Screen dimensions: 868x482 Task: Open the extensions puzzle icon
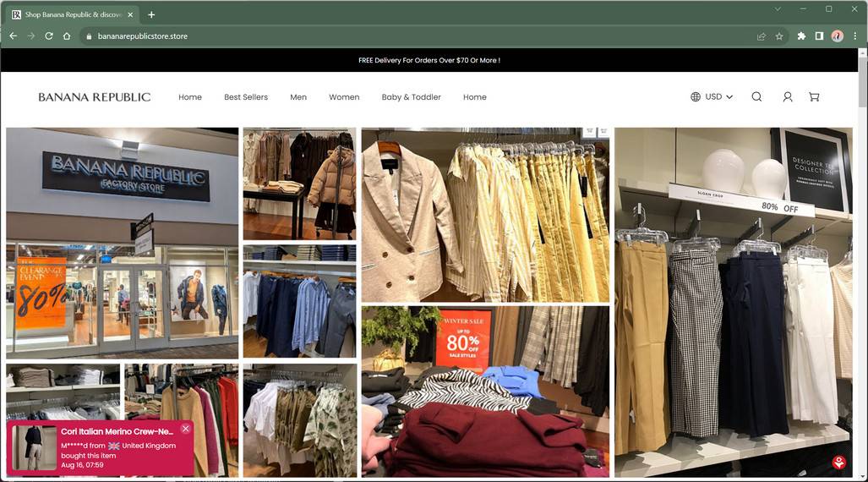point(801,36)
